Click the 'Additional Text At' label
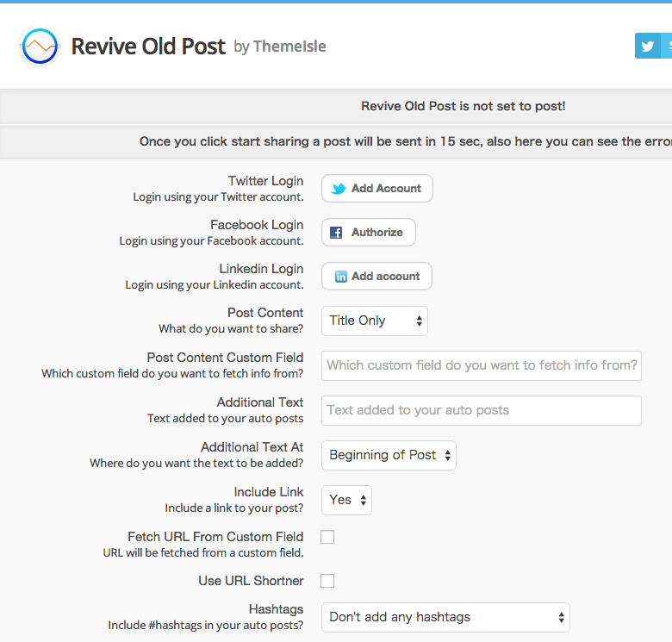The image size is (672, 642). click(252, 447)
